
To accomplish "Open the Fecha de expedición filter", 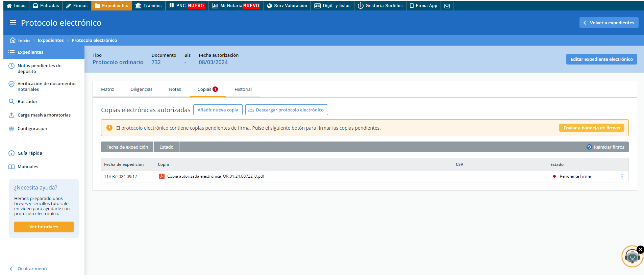I will click(x=127, y=147).
